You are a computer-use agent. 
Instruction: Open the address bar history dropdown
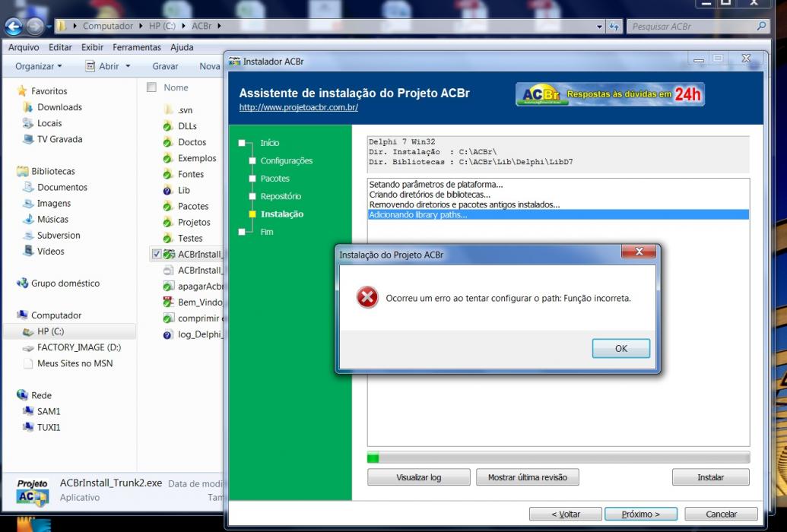[x=599, y=27]
